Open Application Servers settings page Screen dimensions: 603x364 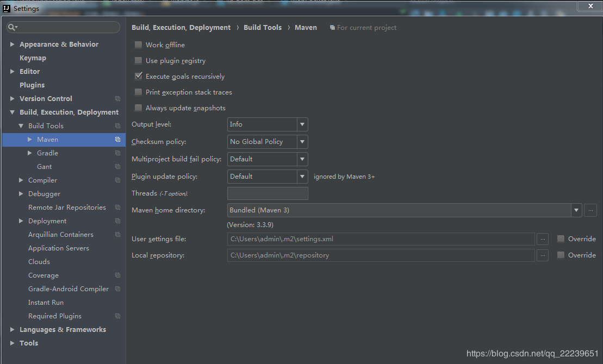coord(58,248)
